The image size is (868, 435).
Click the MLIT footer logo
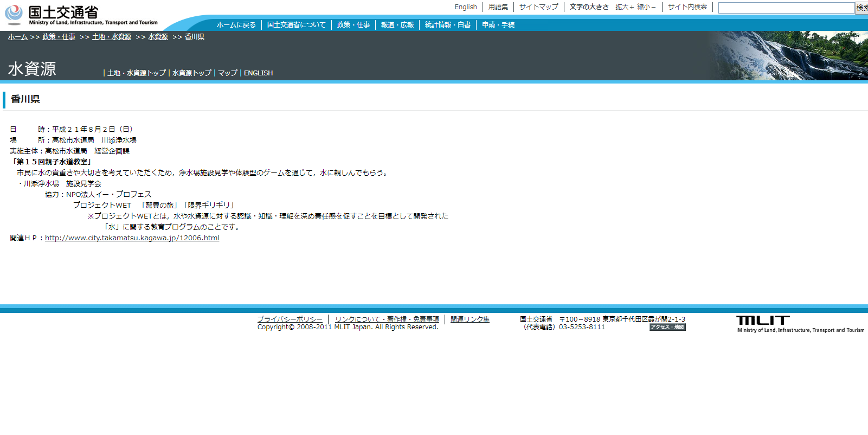coord(800,324)
